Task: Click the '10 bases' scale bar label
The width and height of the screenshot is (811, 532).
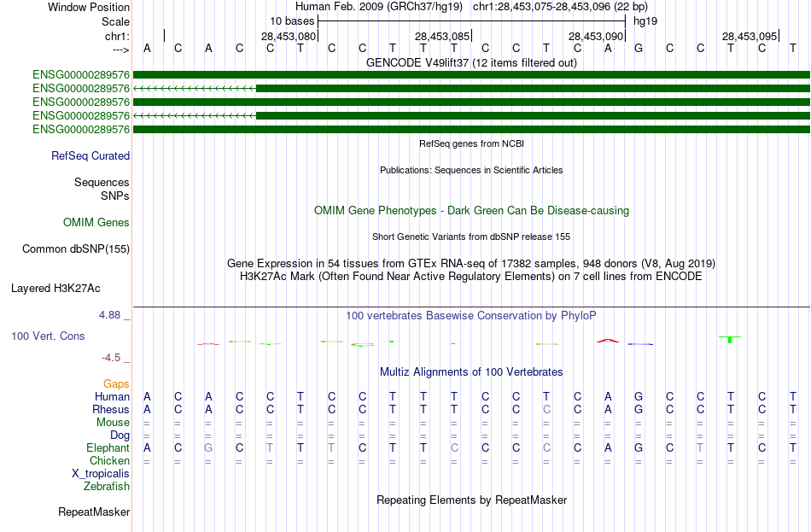Action: point(292,21)
